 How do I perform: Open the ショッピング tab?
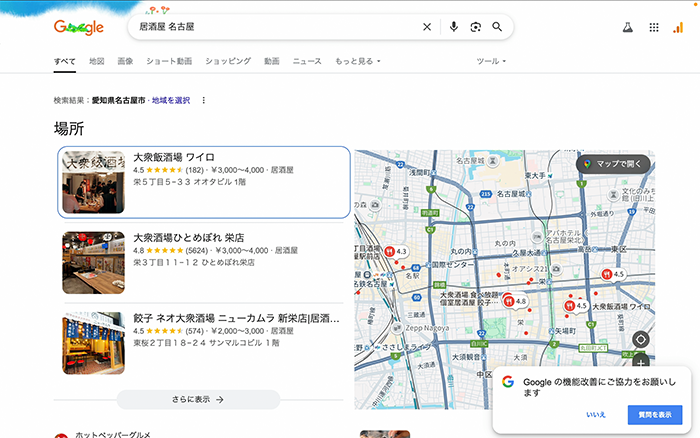(228, 61)
